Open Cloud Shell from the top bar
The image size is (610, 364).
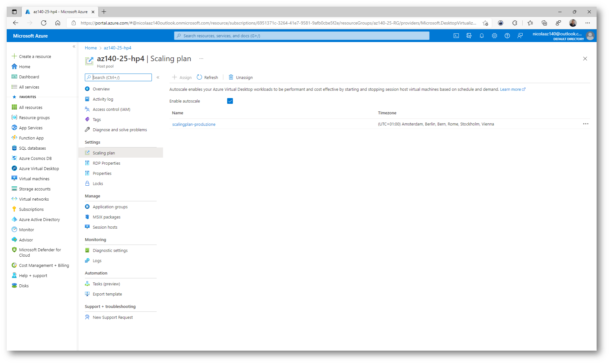[x=456, y=36]
